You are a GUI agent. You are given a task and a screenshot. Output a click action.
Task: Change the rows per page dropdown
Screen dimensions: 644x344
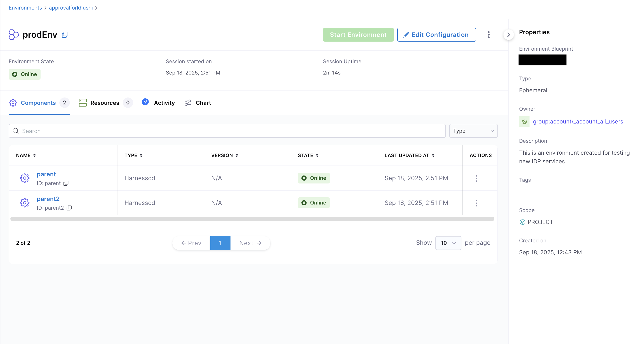448,243
